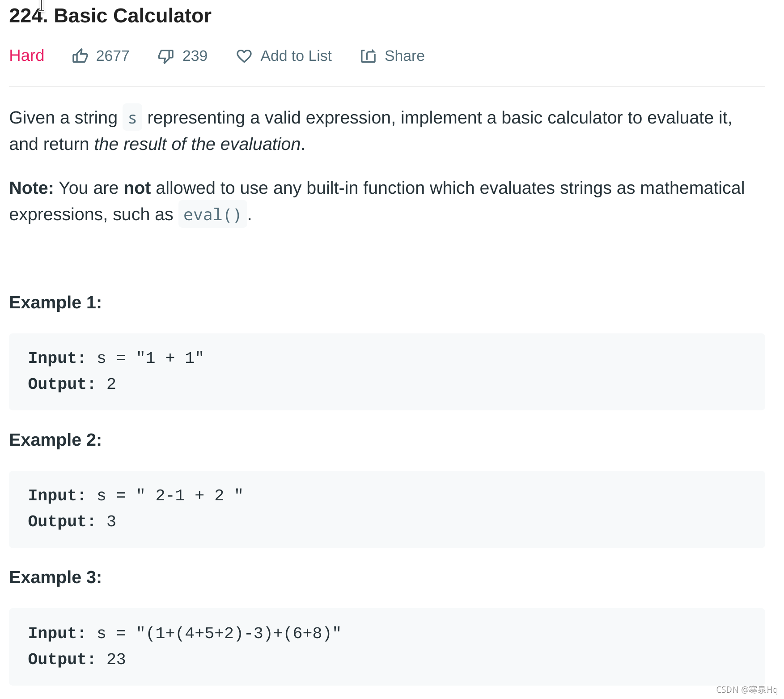This screenshot has width=784, height=699.
Task: Click the thumbs-down dislike icon
Action: (166, 56)
